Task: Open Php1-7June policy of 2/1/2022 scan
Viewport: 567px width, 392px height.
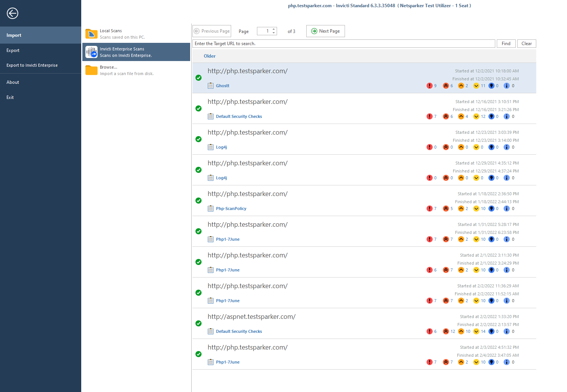Action: [x=228, y=270]
